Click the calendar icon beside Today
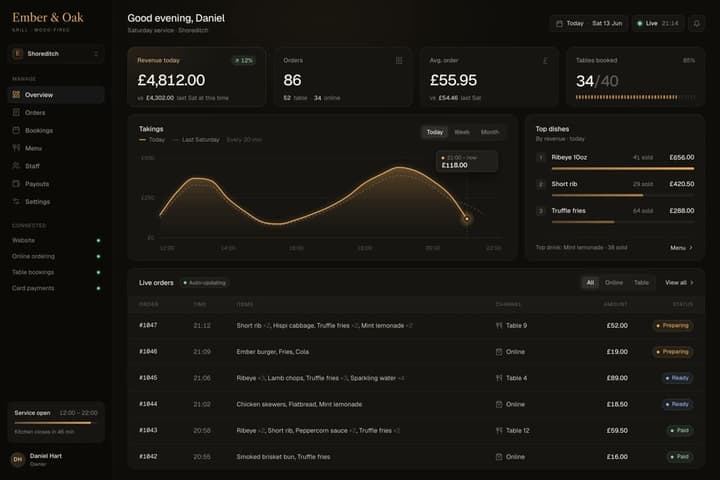This screenshot has width=720, height=480. tap(559, 23)
